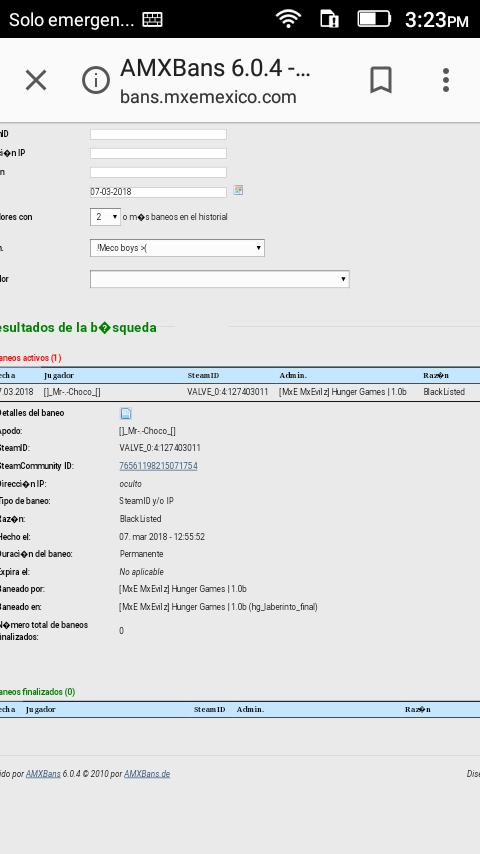Close the browser tab with X icon
The width and height of the screenshot is (480, 854).
(x=36, y=81)
